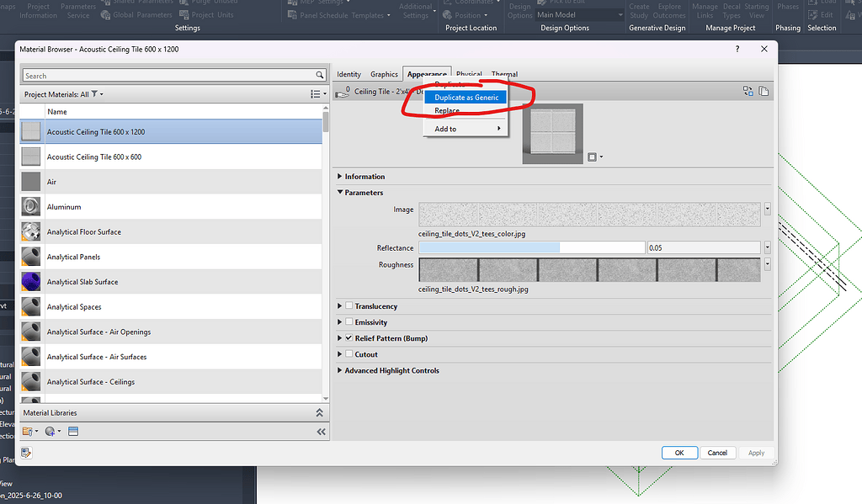Click the OK button
862x504 pixels.
tap(679, 452)
